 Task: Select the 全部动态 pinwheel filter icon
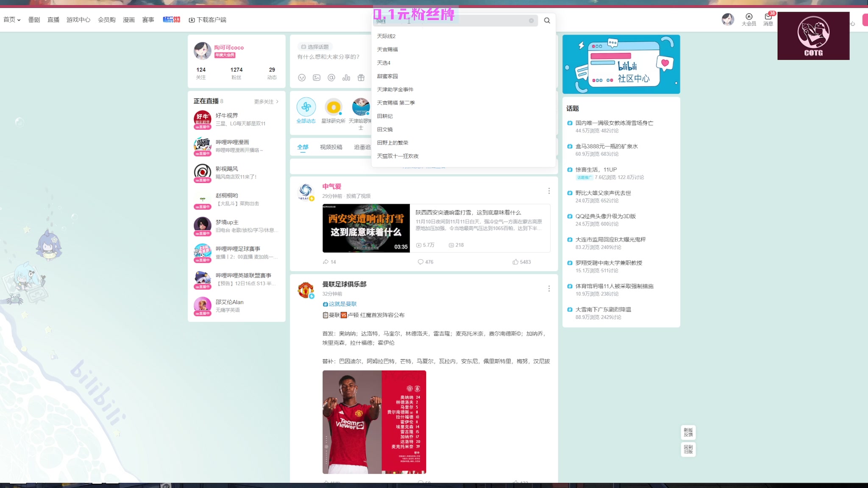tap(306, 107)
